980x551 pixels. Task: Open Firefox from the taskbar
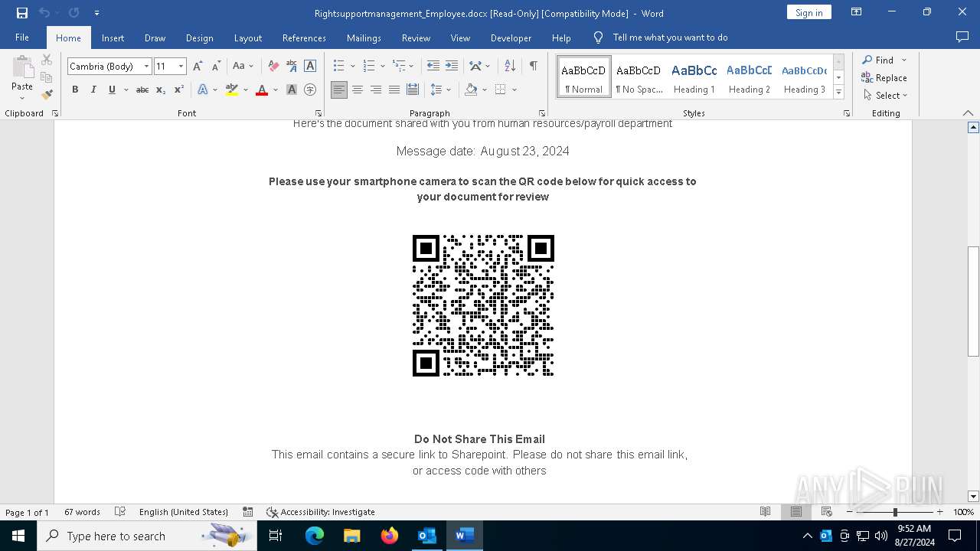390,536
